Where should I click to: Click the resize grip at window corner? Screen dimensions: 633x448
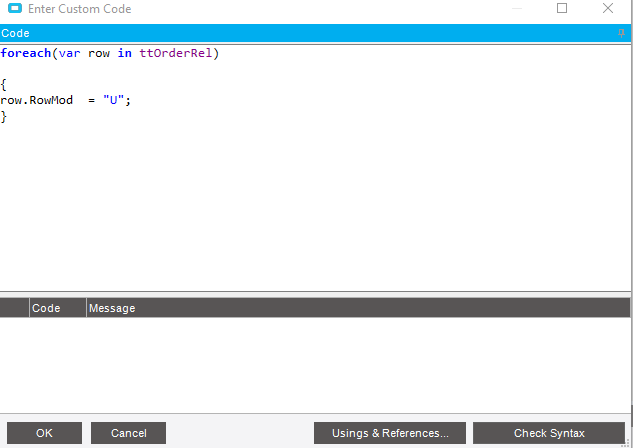[626, 443]
